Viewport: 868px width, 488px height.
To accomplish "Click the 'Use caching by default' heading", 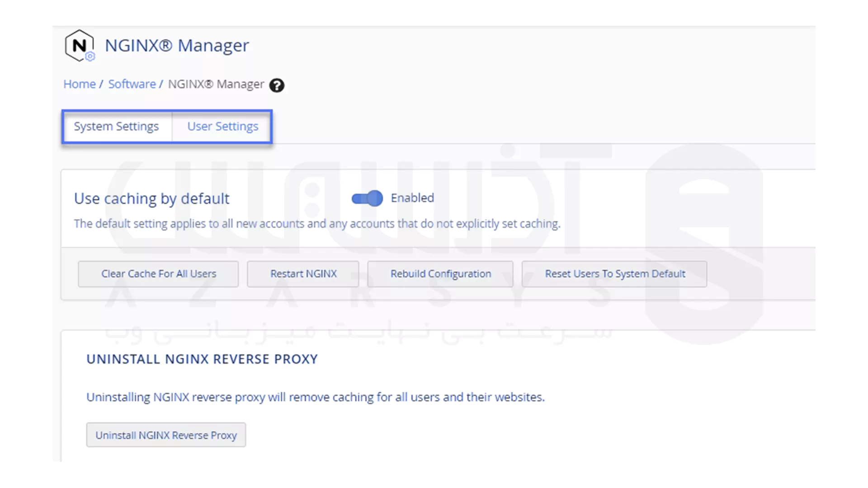I will (x=152, y=199).
